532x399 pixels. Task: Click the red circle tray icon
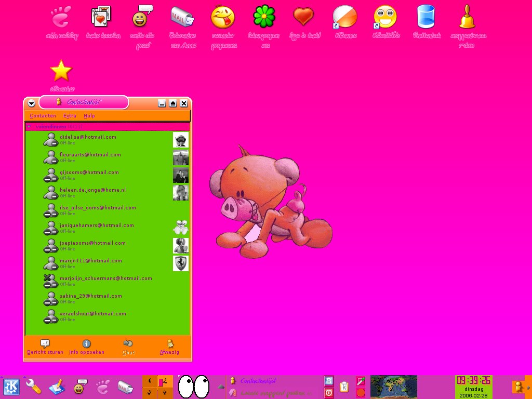tap(361, 393)
